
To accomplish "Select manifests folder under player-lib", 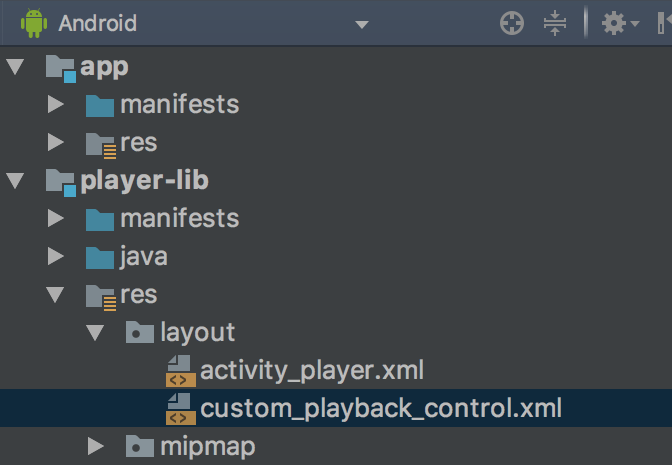I will [x=180, y=218].
